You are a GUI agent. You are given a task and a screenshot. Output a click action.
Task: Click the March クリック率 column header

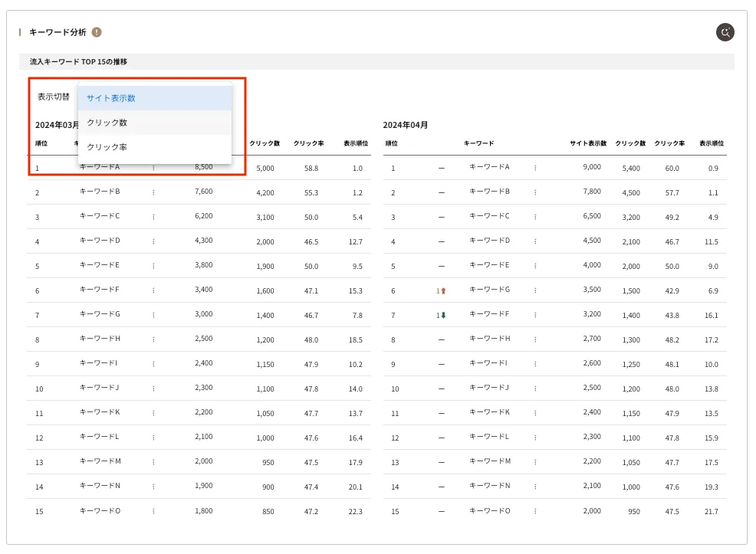click(308, 143)
